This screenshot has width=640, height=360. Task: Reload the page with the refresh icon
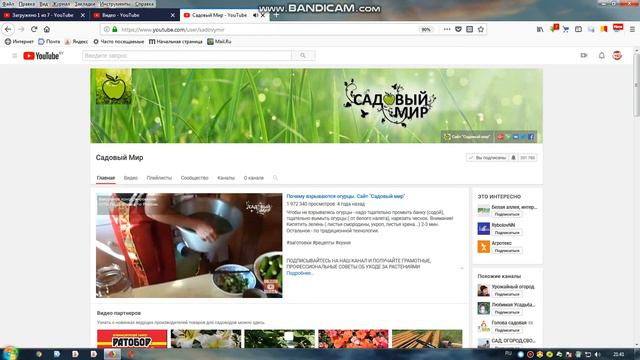[34, 29]
